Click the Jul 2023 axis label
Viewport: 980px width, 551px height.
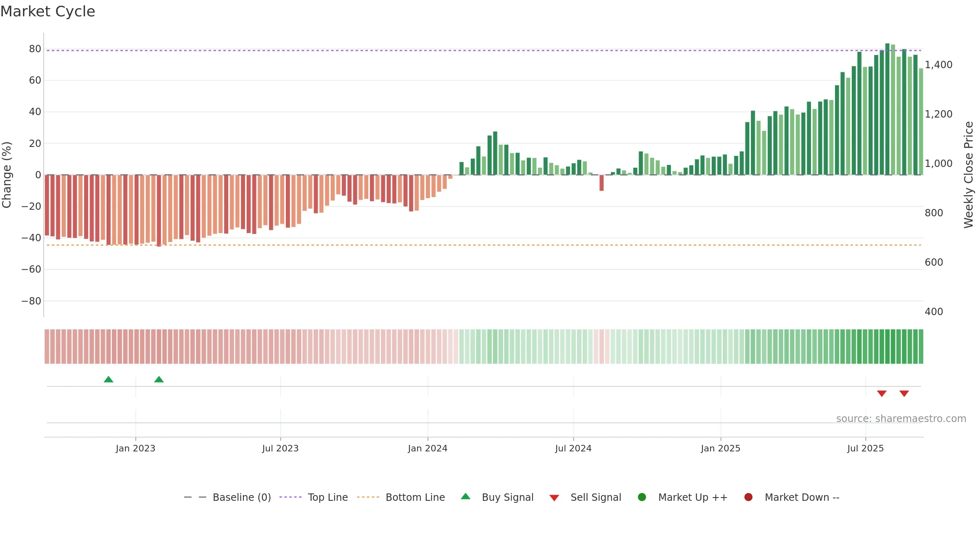281,449
